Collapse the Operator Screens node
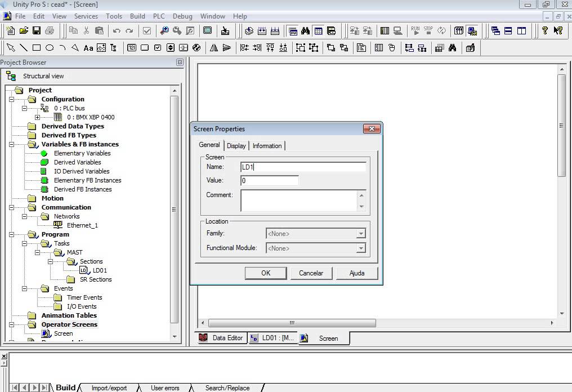 [11, 324]
